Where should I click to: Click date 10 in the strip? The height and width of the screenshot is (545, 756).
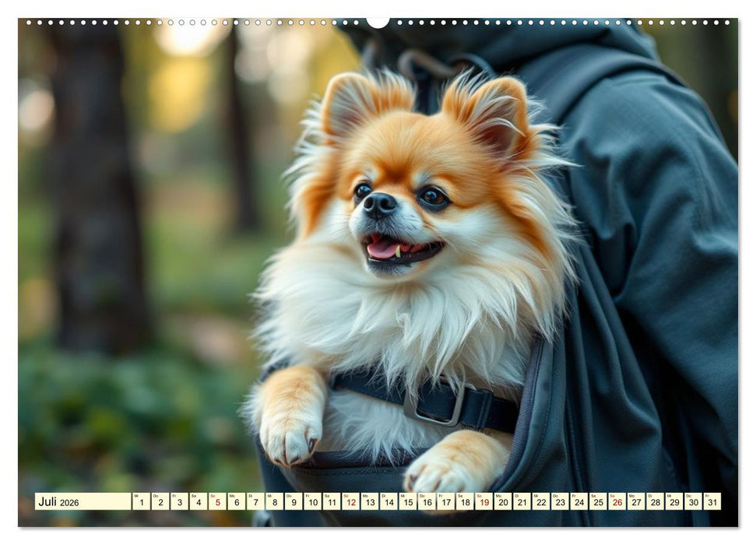(x=313, y=503)
